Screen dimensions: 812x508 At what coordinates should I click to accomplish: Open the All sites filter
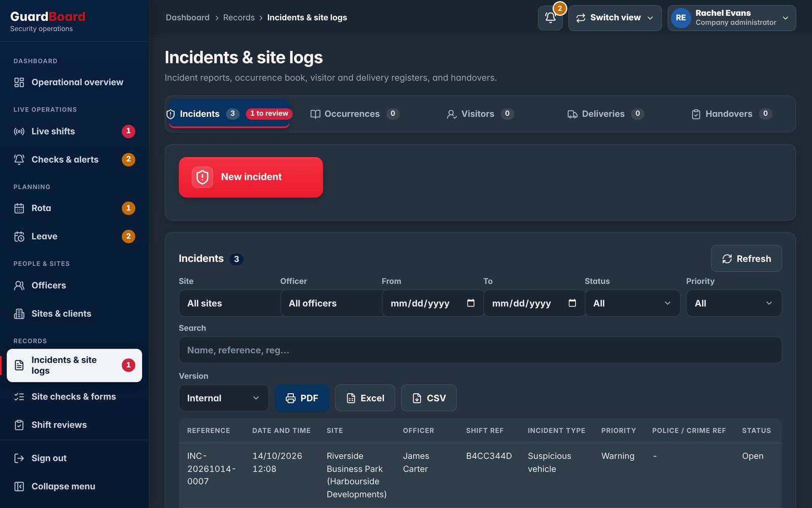pyautogui.click(x=229, y=303)
